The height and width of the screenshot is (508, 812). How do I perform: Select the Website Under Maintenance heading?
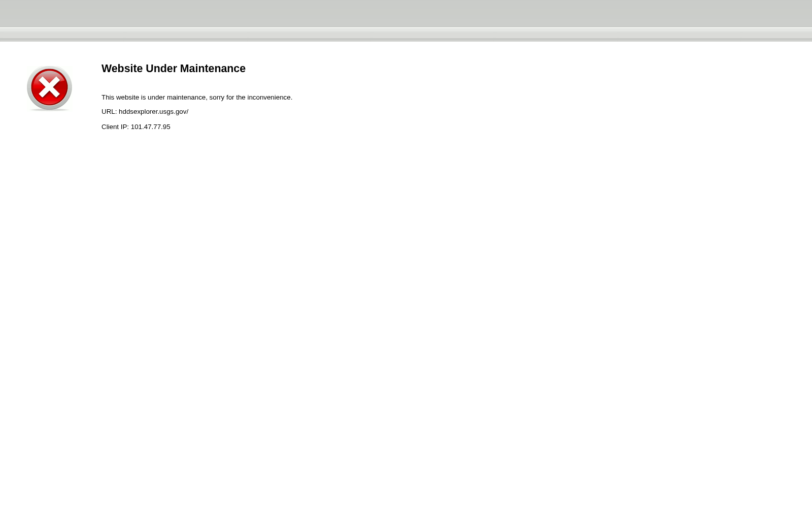coord(174,69)
